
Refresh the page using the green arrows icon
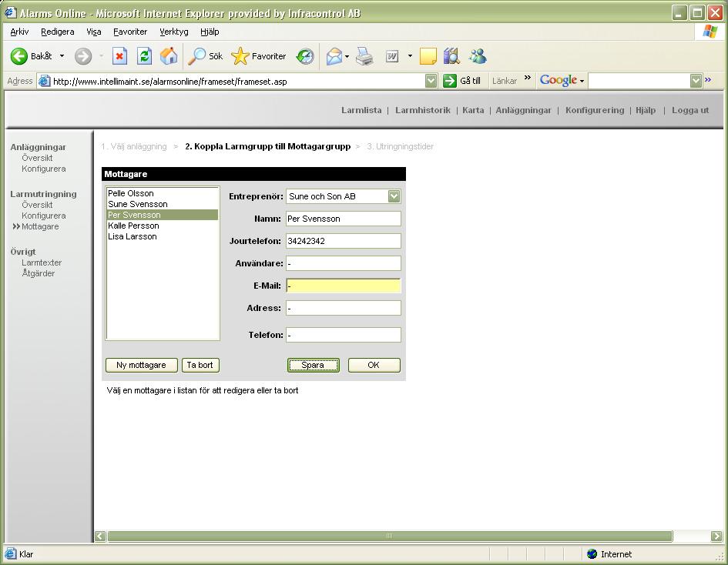coord(144,56)
